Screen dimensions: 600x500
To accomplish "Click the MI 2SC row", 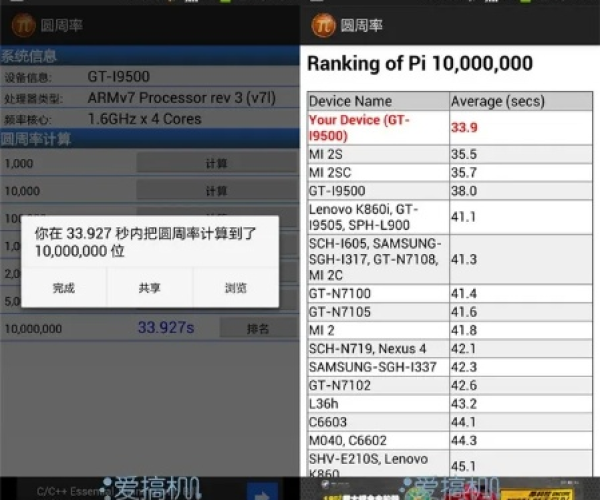I will [450, 173].
